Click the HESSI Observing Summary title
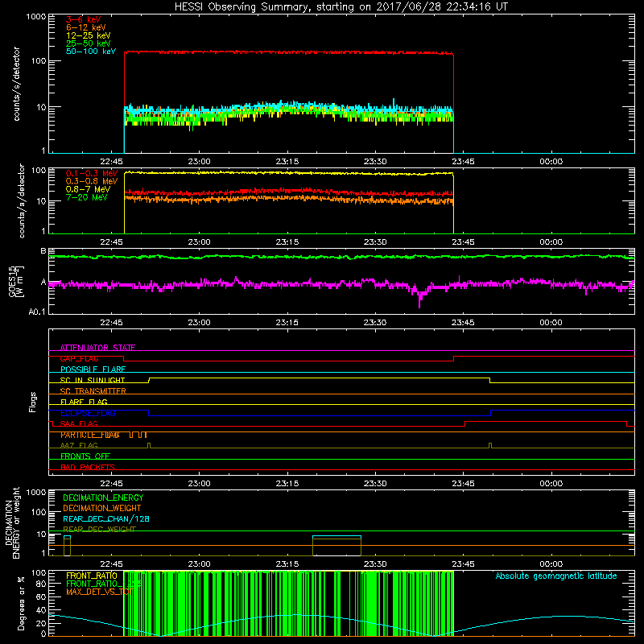 point(341,7)
